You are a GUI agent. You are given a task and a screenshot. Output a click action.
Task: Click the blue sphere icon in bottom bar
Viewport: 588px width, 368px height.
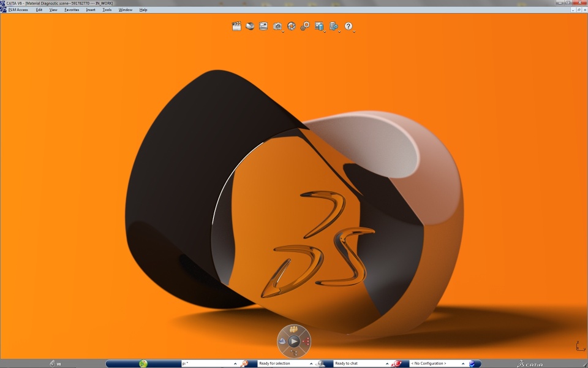[472, 364]
